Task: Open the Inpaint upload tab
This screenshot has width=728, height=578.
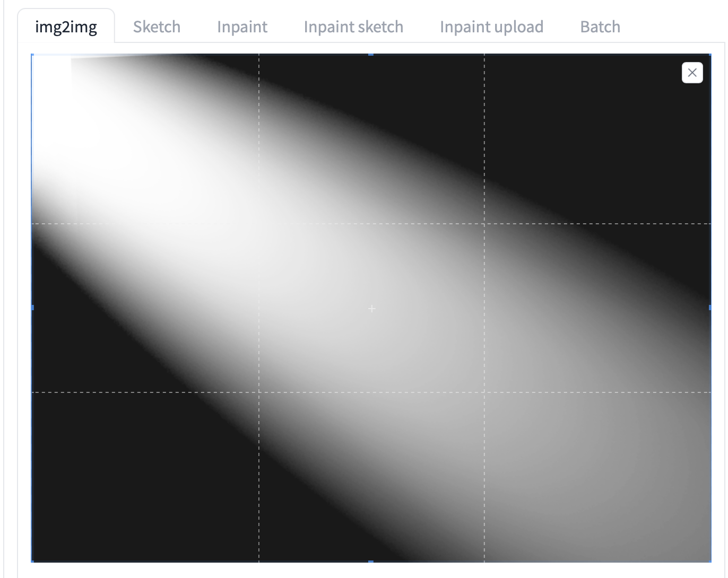Action: click(491, 27)
